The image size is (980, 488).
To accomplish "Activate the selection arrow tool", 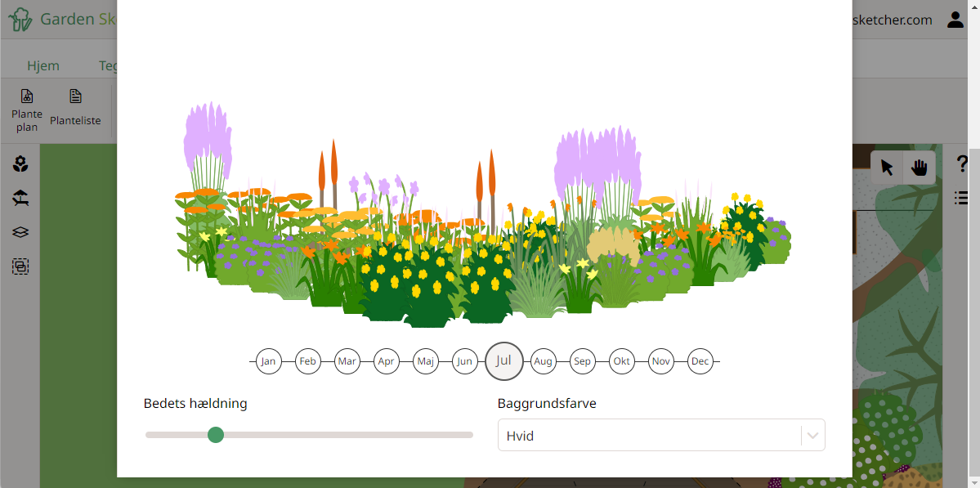I will [x=887, y=167].
